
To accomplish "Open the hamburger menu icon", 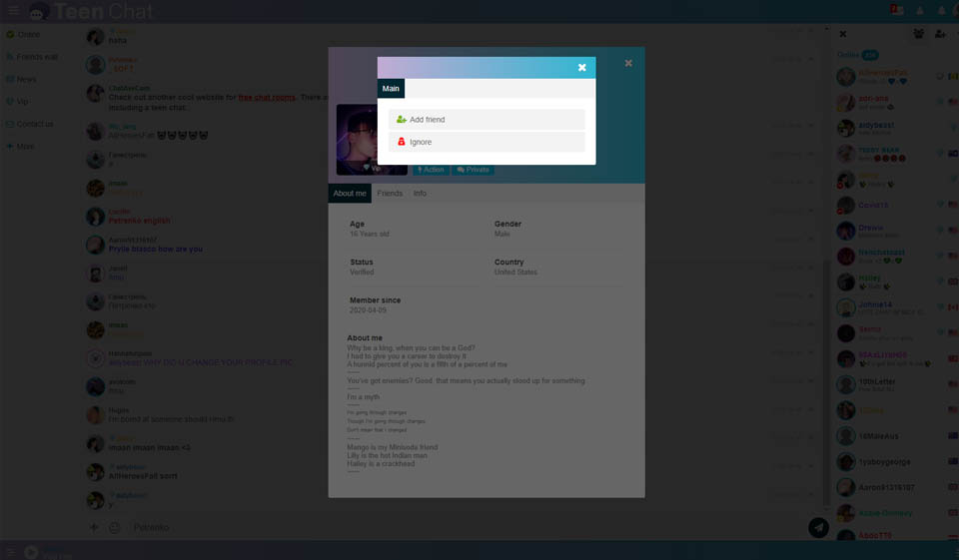I will [x=13, y=11].
